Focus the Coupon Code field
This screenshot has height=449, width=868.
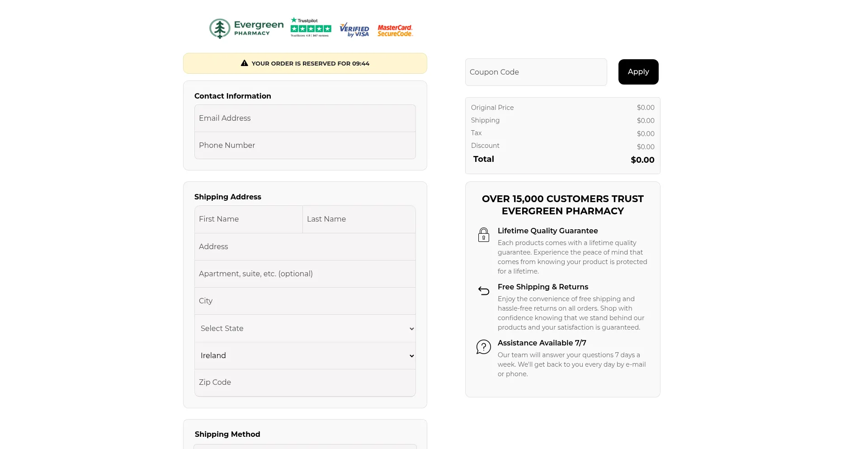coord(536,72)
